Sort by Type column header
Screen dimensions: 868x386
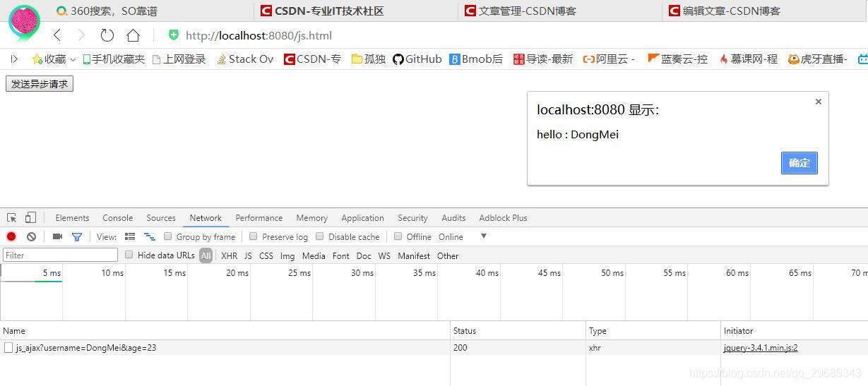(653, 330)
